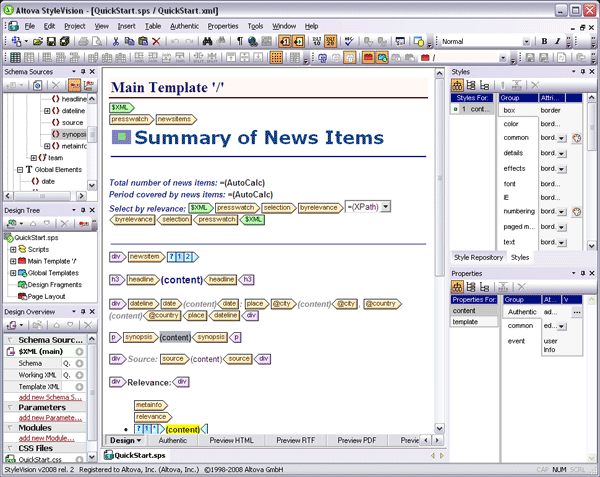Click the Save All icon
The image size is (600, 477).
[x=65, y=41]
